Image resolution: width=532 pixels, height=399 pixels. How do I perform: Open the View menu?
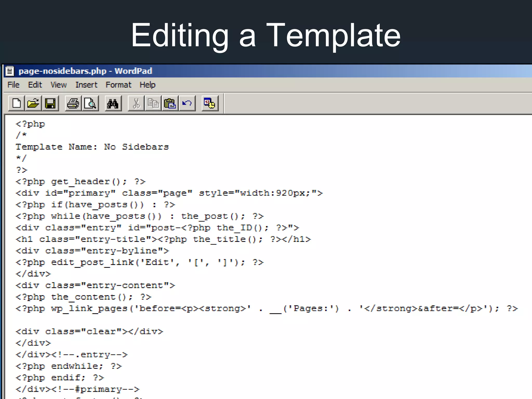59,85
